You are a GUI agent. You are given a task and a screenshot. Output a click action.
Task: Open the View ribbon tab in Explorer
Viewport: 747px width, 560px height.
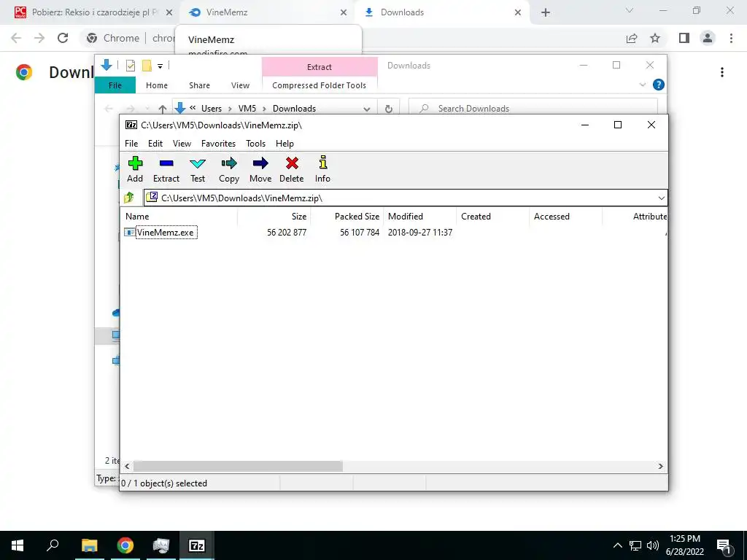[x=240, y=85]
